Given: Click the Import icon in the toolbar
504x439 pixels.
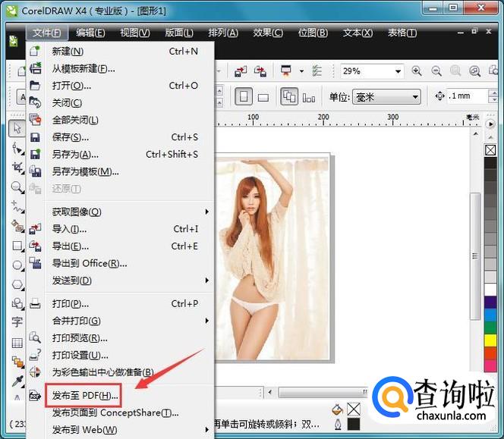Looking at the screenshot, I should [241, 71].
